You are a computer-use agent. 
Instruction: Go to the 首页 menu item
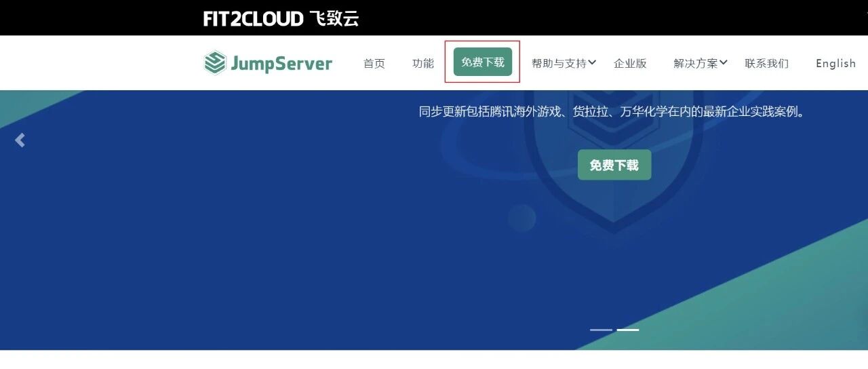[x=374, y=63]
